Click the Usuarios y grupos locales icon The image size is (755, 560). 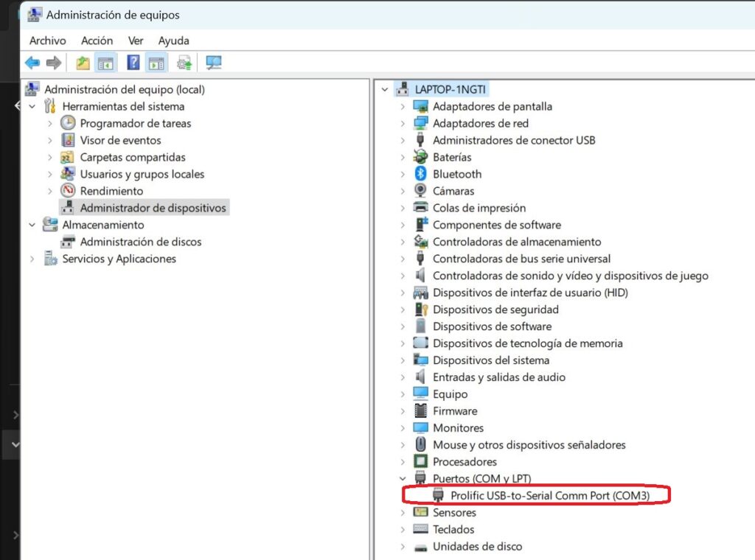(x=68, y=174)
